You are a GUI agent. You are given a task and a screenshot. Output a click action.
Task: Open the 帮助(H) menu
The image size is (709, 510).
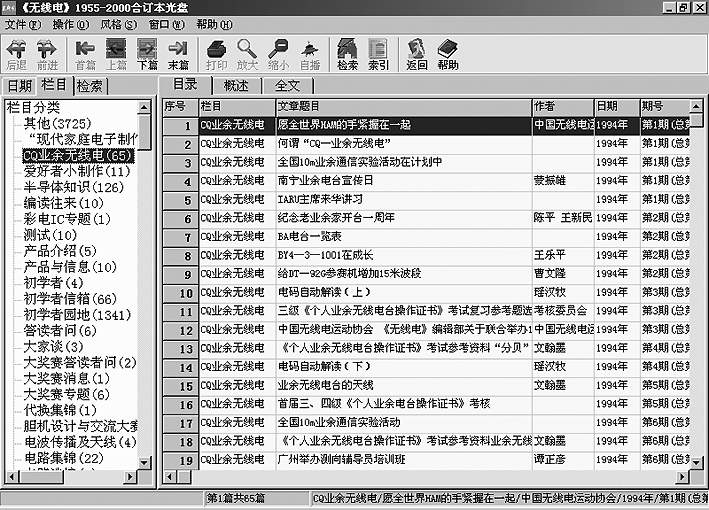214,24
